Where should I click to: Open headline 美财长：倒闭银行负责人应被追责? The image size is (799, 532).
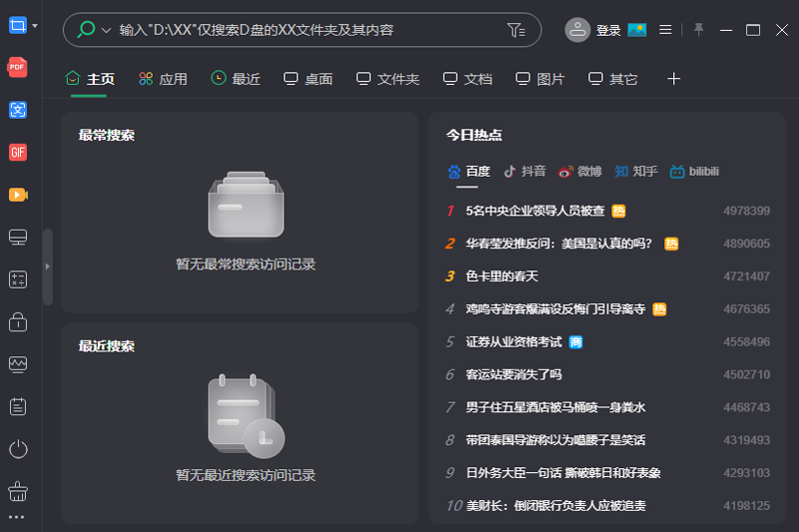point(556,505)
